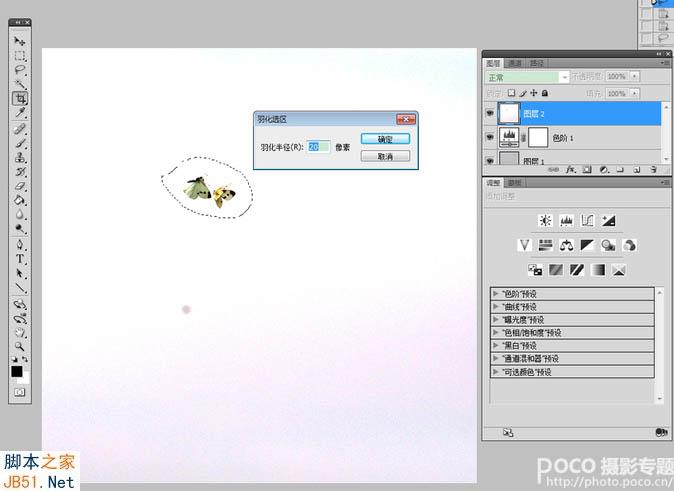The width and height of the screenshot is (674, 491).
Task: Switch to the 蒙版 tab
Action: tap(515, 183)
